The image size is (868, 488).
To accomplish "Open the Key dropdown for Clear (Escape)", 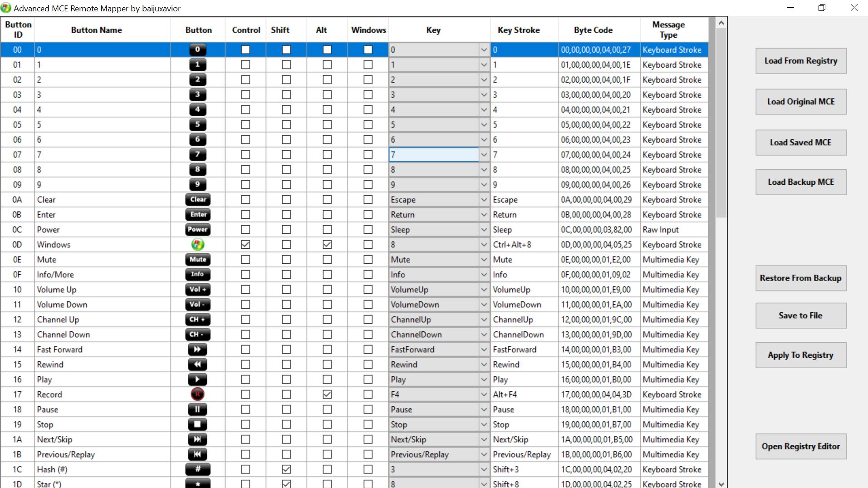I will point(484,200).
